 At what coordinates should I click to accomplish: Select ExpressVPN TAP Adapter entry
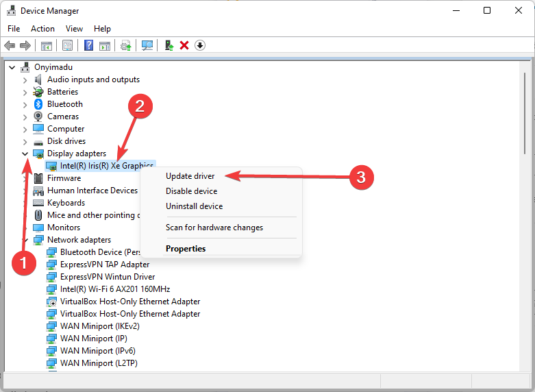105,265
